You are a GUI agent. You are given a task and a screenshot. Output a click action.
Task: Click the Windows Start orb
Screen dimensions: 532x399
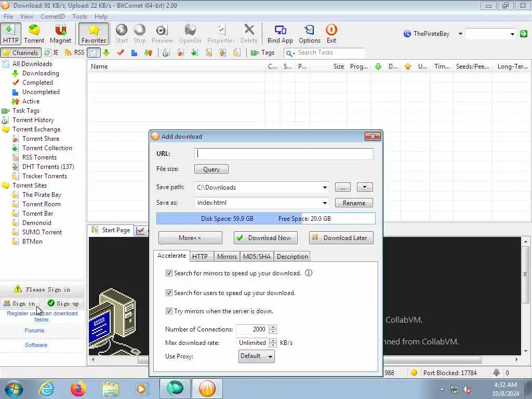14,389
